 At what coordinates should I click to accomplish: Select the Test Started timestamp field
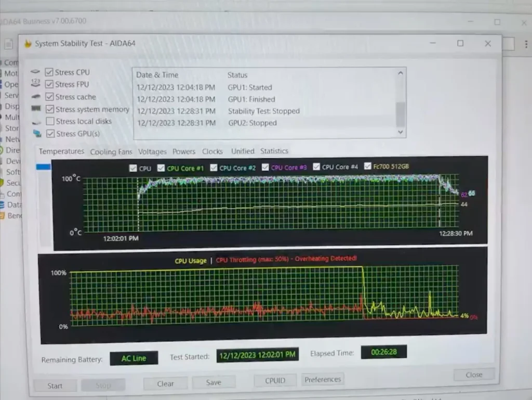257,354
